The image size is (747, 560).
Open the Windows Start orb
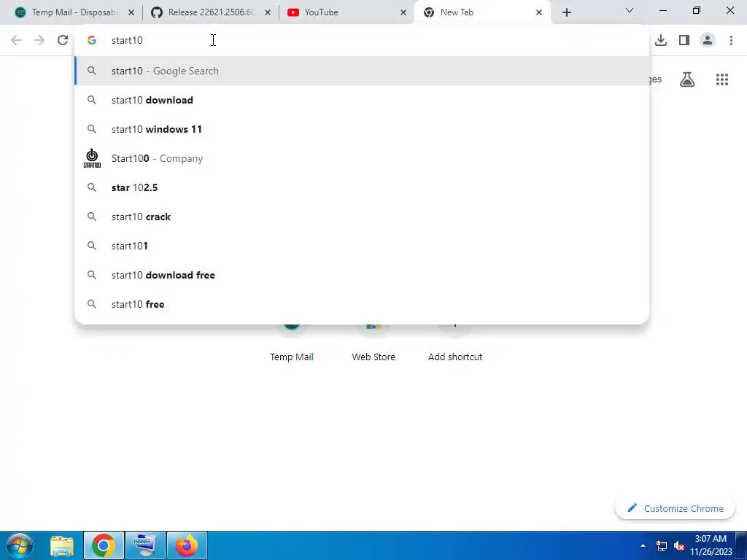[20, 545]
